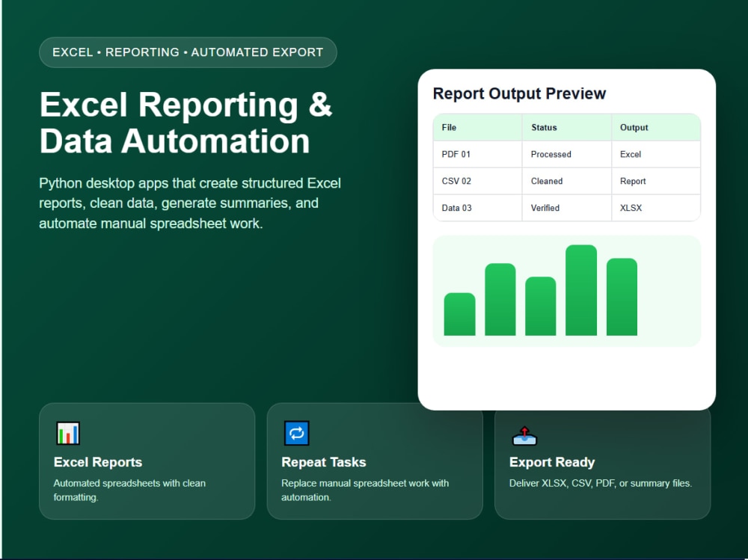Click the File column header
The height and width of the screenshot is (560, 748).
[477, 127]
